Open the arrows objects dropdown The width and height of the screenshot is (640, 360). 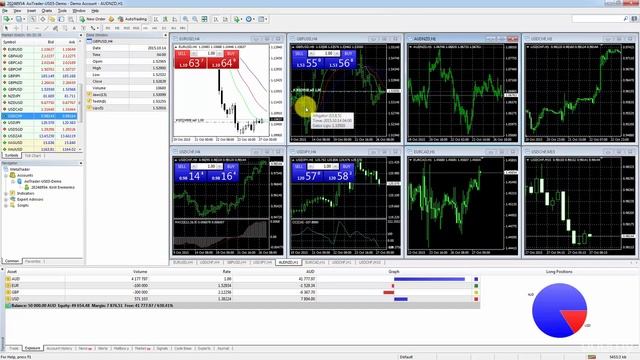pos(98,28)
